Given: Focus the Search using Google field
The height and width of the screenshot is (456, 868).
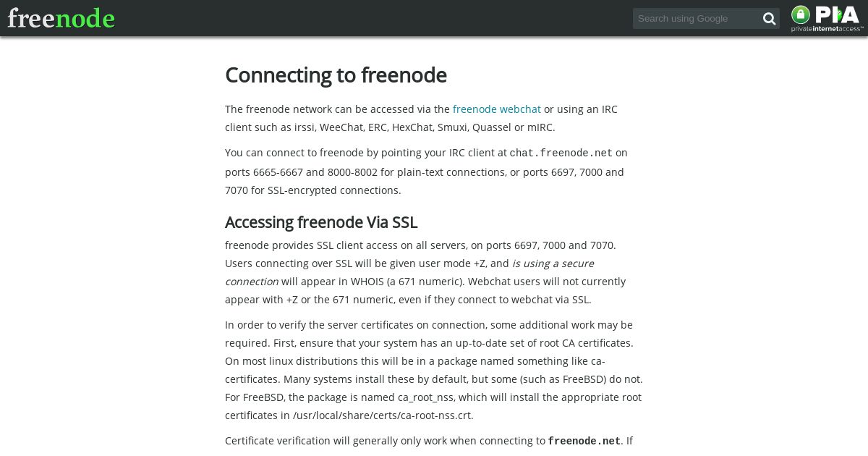Looking at the screenshot, I should pyautogui.click(x=696, y=19).
